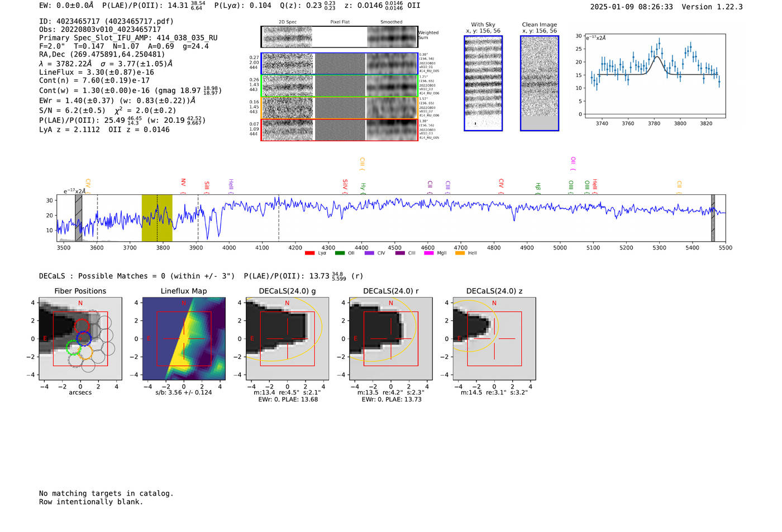This screenshot has width=782, height=532.
Task: Click the emission line Gaussian fit plot
Action: [x=655, y=75]
